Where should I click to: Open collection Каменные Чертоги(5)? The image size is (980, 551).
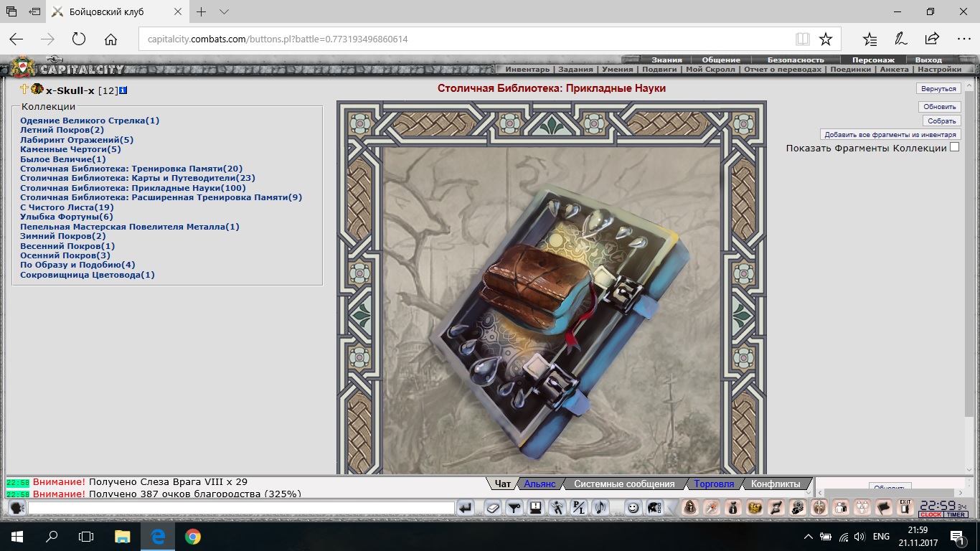(x=71, y=149)
